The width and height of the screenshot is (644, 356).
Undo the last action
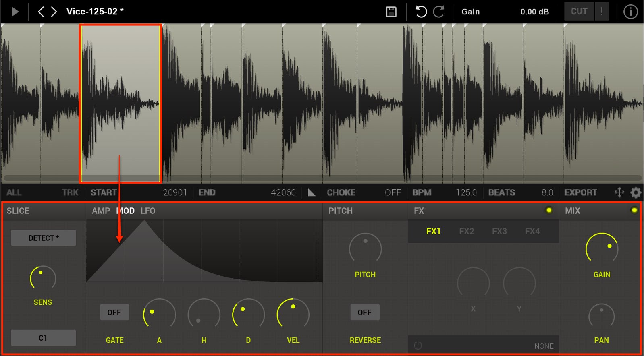point(421,12)
